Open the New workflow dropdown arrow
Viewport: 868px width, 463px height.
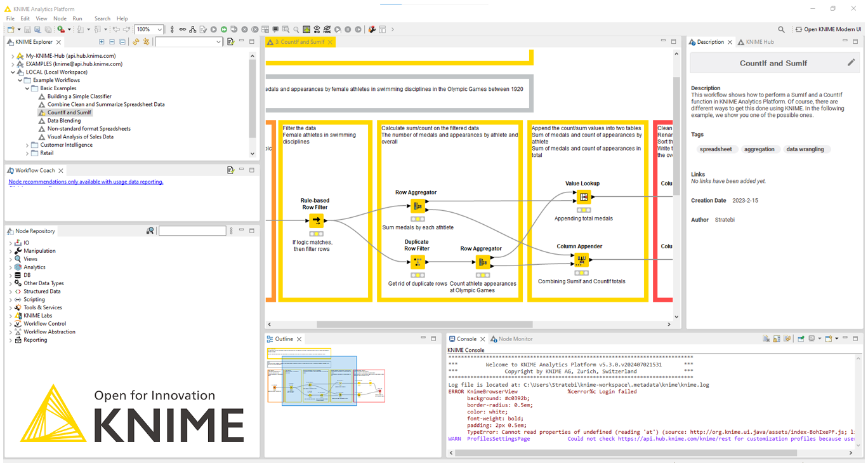(19, 29)
